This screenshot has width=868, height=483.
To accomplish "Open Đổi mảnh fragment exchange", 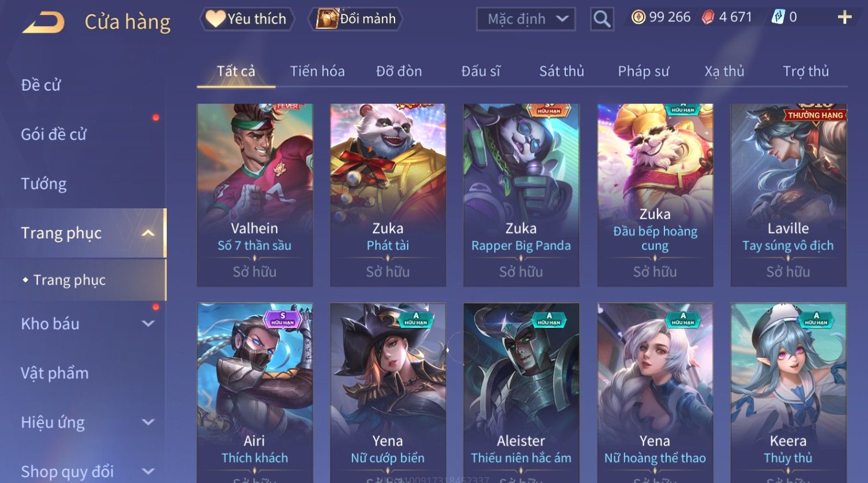I will point(355,19).
